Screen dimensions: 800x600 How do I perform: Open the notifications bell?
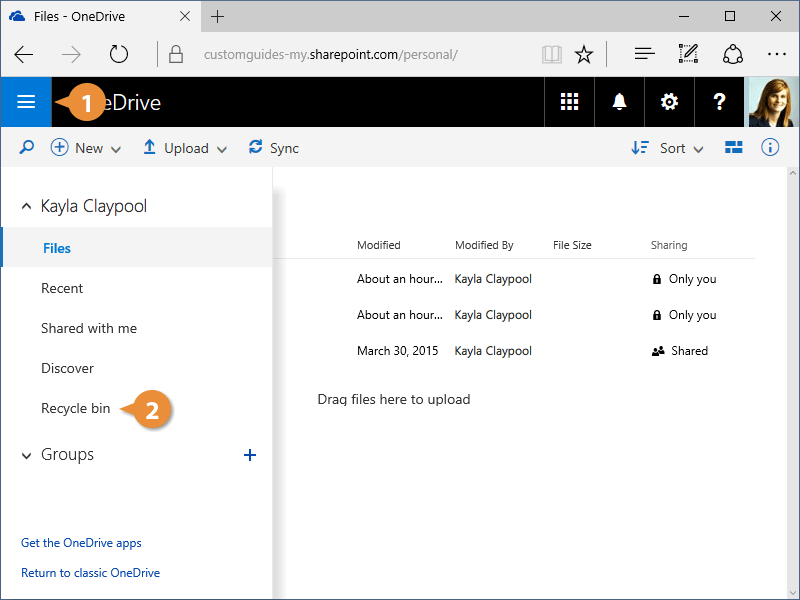[x=620, y=102]
